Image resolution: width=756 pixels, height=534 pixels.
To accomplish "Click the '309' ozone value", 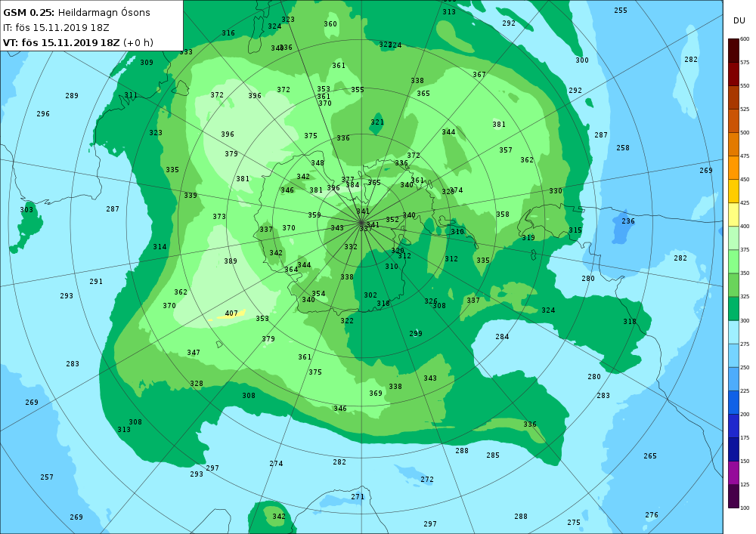I will [x=147, y=62].
